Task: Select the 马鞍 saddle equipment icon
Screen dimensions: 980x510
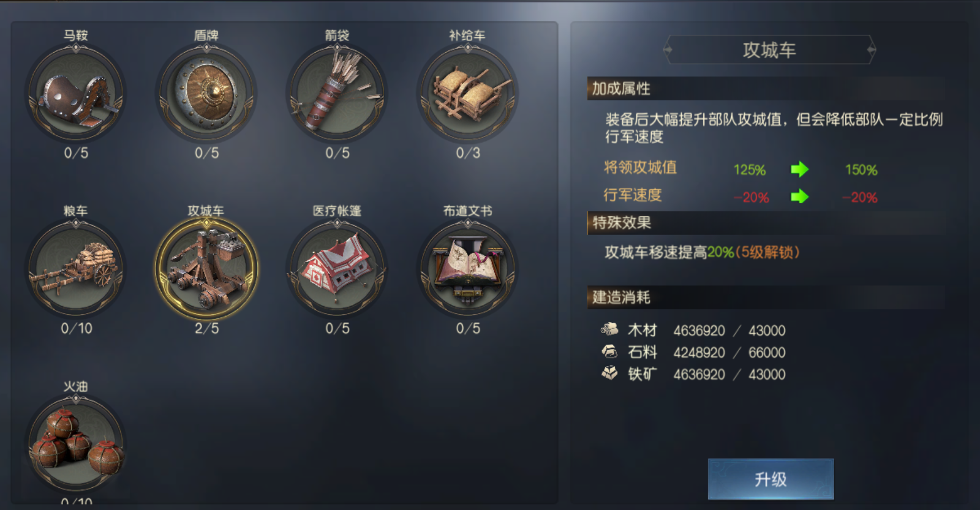Action: [76, 94]
